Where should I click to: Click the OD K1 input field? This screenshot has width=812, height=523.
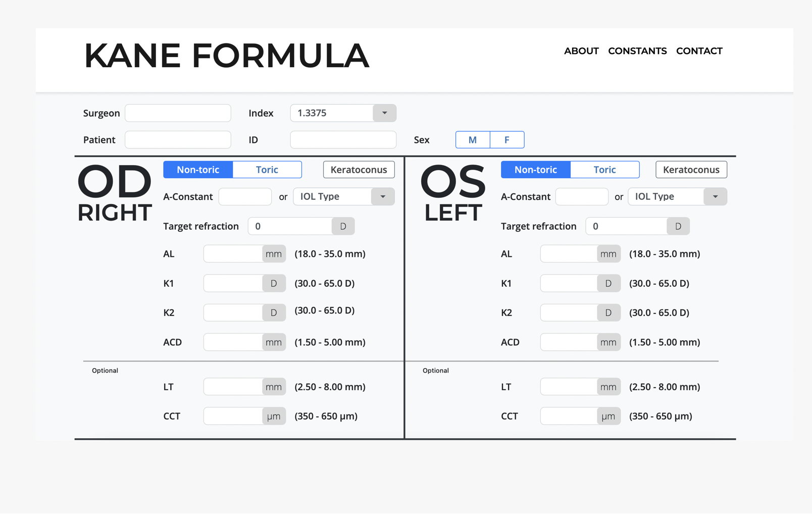(233, 283)
